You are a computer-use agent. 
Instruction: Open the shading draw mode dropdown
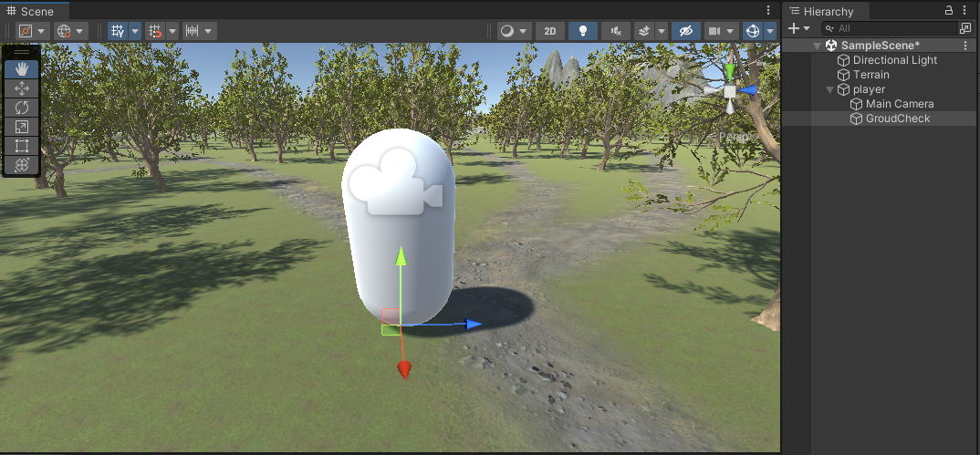[x=515, y=31]
